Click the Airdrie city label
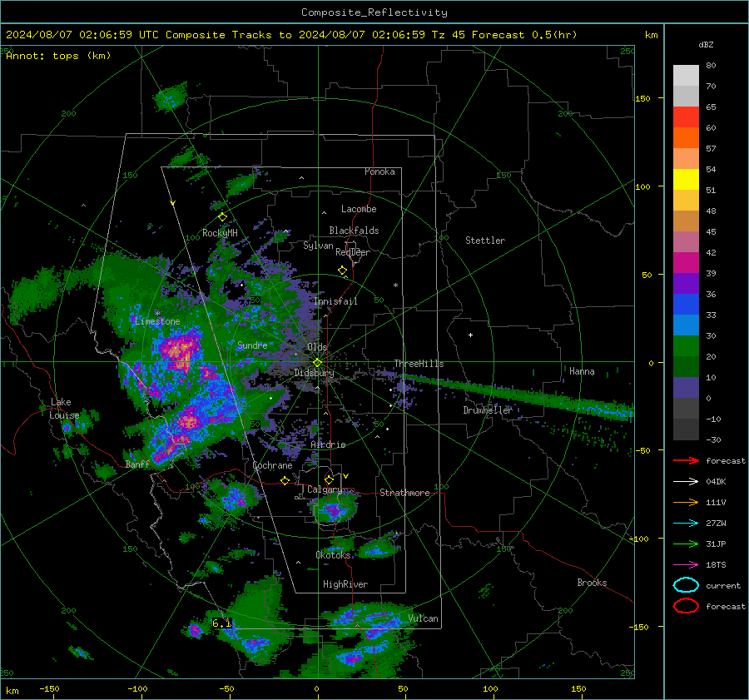Image resolution: width=749 pixels, height=700 pixels. (328, 444)
